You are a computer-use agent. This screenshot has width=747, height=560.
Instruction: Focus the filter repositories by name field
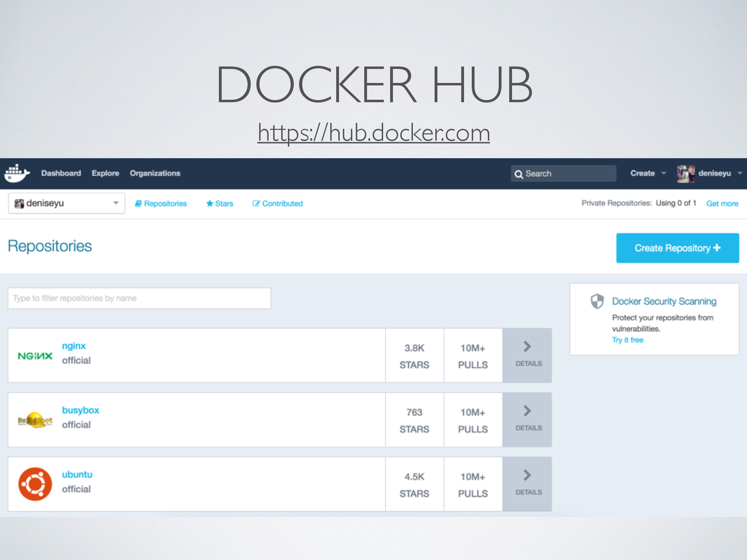[139, 298]
